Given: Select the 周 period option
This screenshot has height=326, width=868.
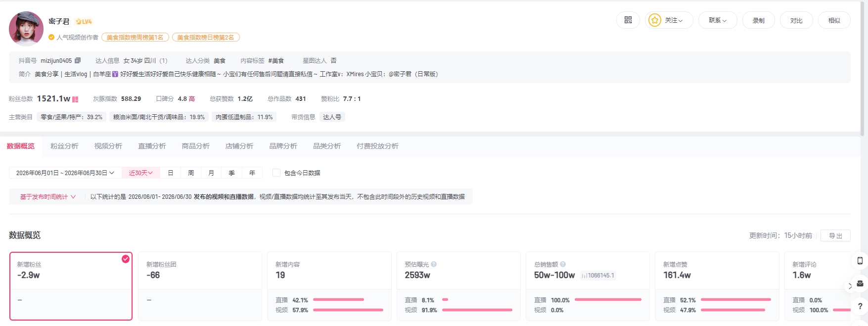Looking at the screenshot, I should (x=191, y=173).
